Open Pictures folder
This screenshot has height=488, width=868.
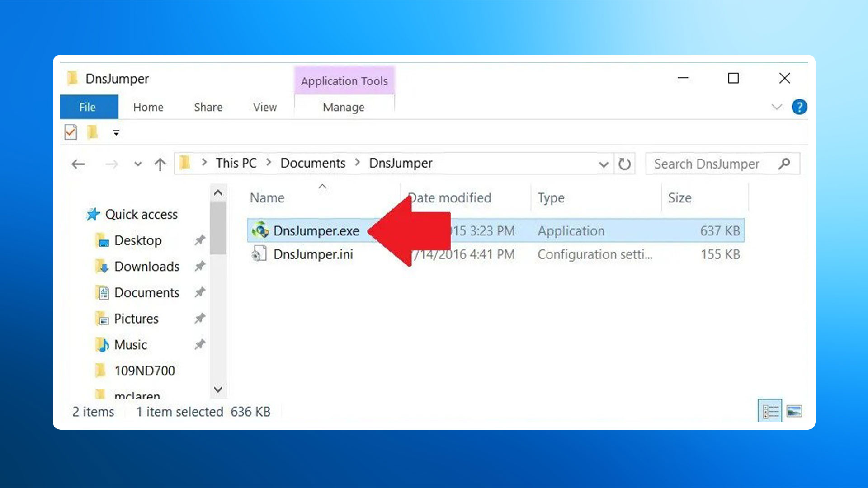[136, 318]
